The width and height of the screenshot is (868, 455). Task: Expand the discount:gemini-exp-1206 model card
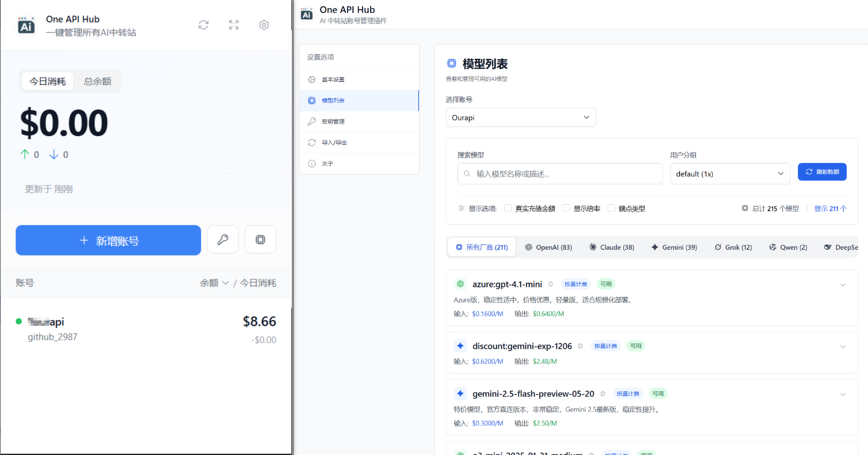click(x=843, y=347)
